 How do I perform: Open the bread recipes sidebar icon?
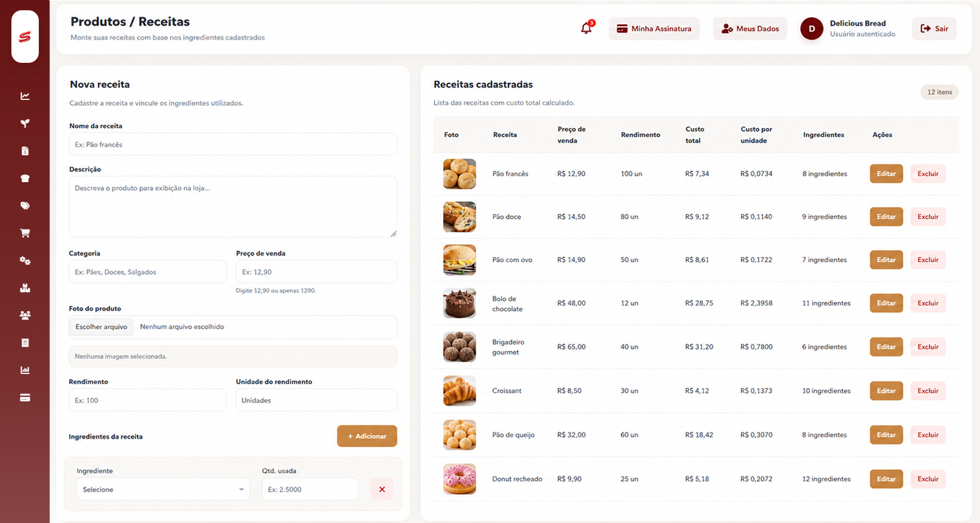click(25, 178)
